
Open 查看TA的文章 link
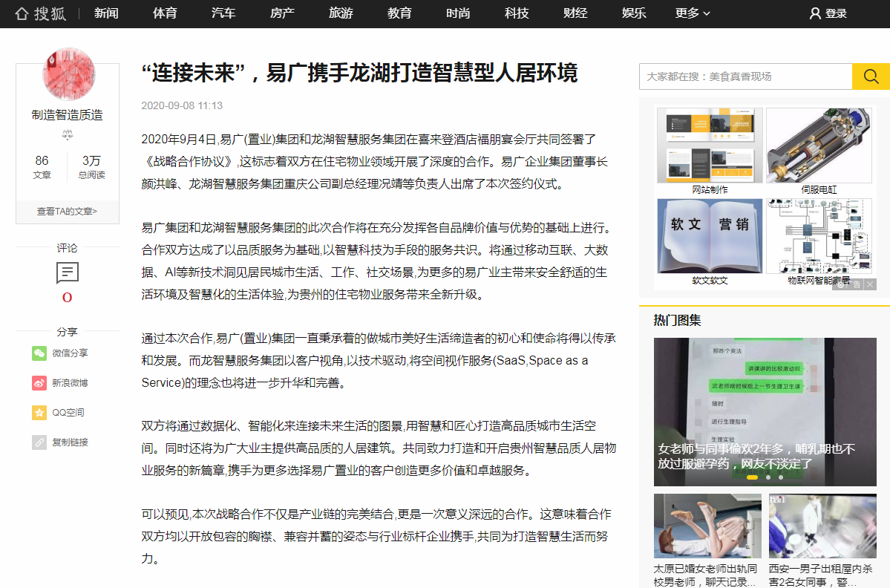pyautogui.click(x=67, y=211)
